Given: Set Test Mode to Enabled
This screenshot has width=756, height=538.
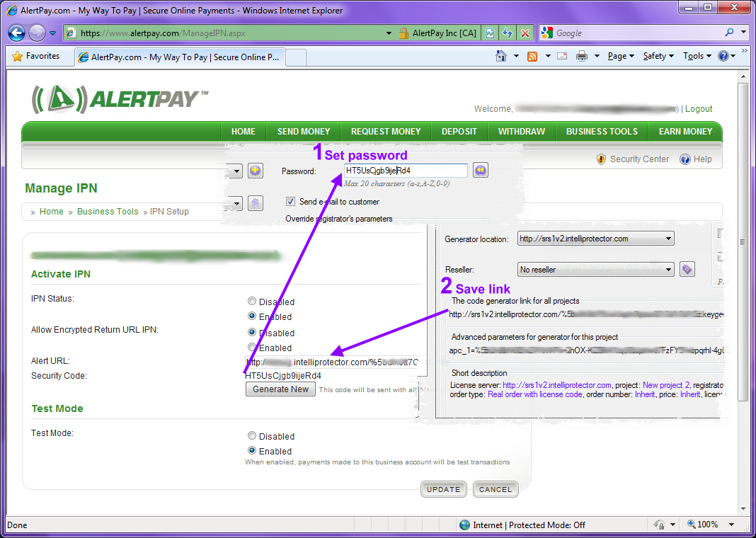Looking at the screenshot, I should pyautogui.click(x=252, y=451).
